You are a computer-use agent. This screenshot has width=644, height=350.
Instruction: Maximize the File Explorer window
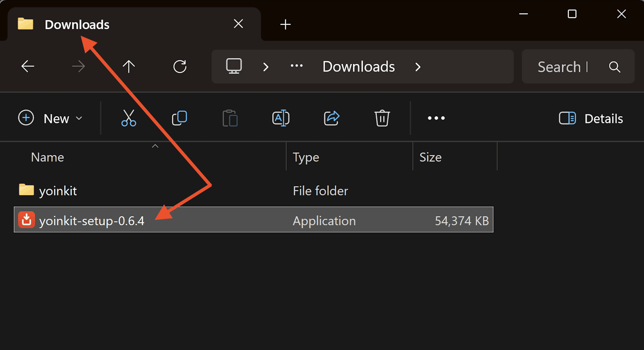click(572, 14)
